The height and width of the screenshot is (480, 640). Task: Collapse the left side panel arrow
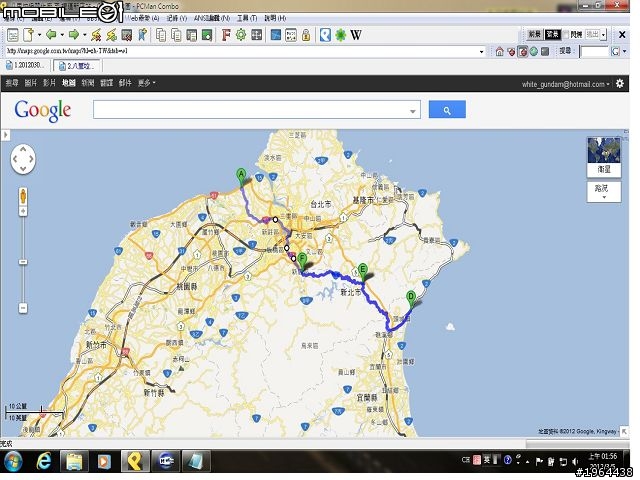coord(5,136)
